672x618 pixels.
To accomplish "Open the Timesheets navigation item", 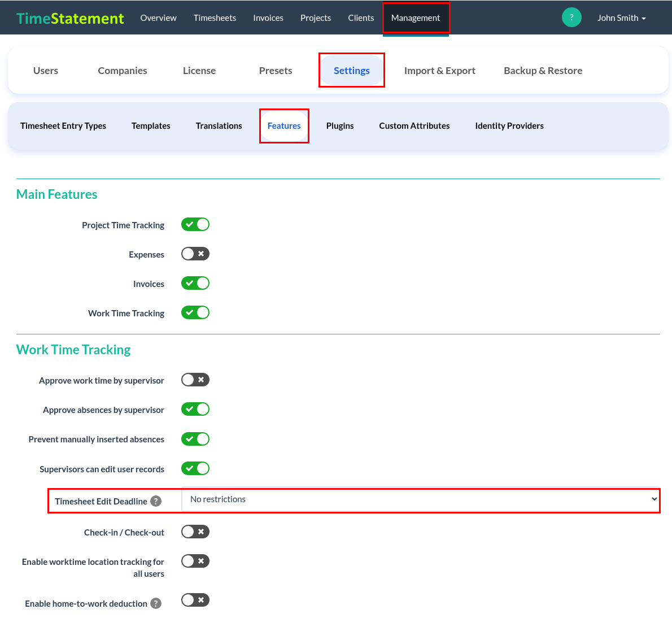I will pos(215,18).
